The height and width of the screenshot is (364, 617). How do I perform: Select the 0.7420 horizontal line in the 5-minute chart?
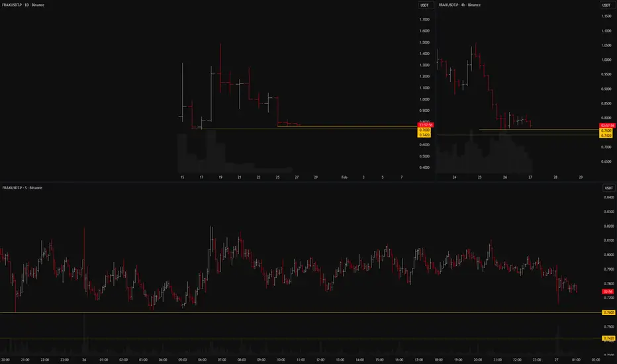pos(301,338)
